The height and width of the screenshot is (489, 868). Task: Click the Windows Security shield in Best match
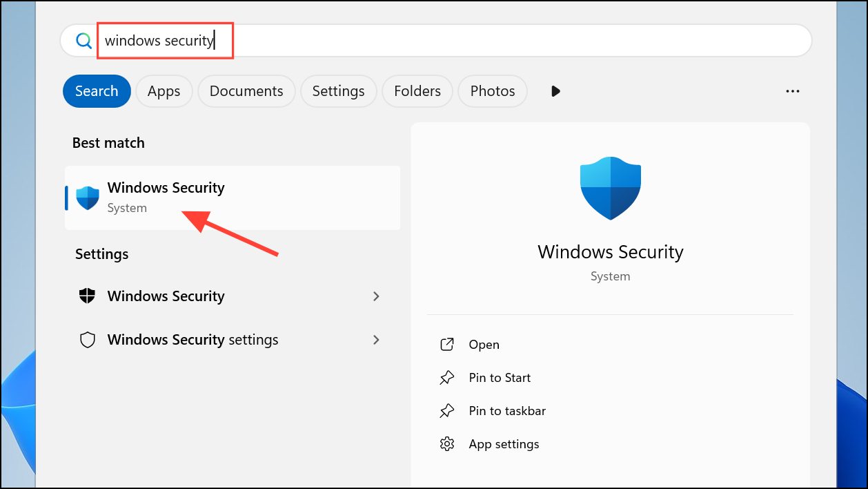(x=88, y=198)
